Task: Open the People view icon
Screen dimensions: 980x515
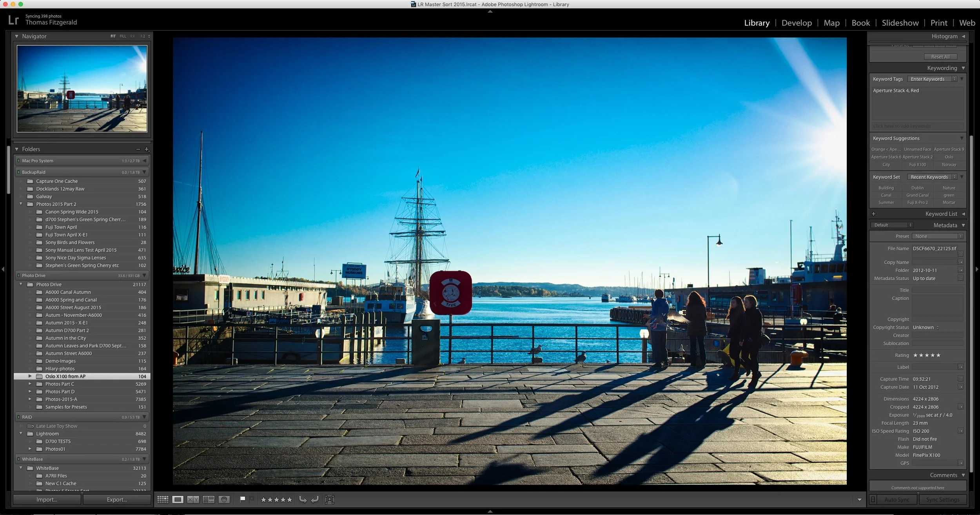Action: [x=224, y=499]
